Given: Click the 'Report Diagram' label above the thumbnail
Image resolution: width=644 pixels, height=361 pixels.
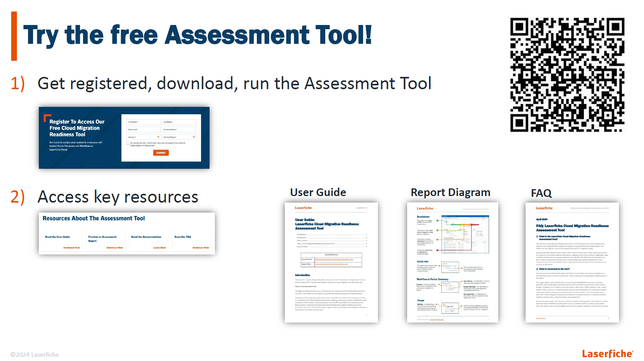Looking at the screenshot, I should [451, 193].
